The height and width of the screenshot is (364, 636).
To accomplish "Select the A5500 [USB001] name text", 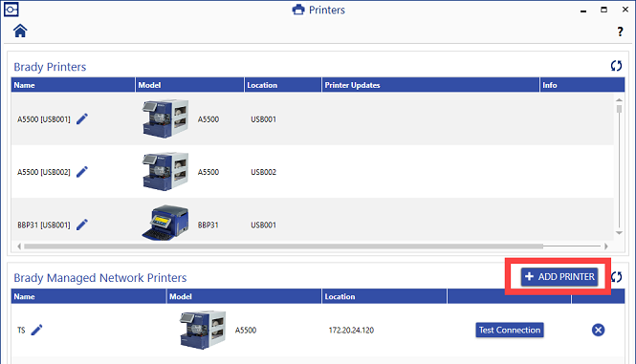I will pyautogui.click(x=43, y=119).
